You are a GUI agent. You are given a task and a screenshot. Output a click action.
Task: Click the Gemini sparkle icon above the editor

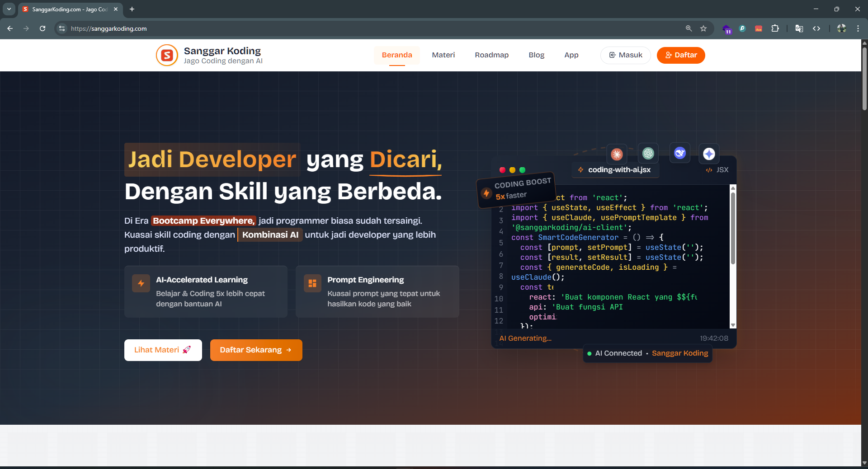709,154
